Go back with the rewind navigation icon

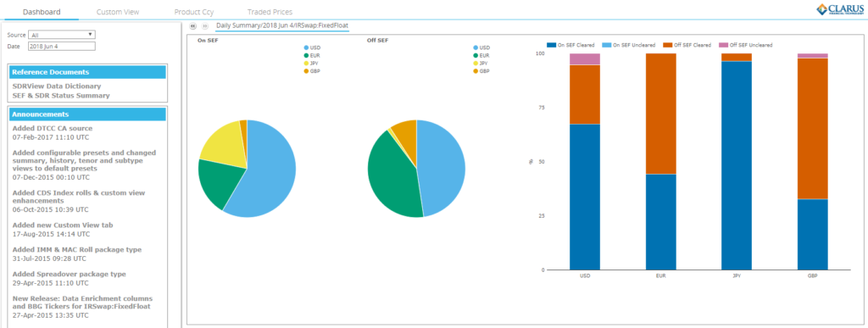(192, 26)
